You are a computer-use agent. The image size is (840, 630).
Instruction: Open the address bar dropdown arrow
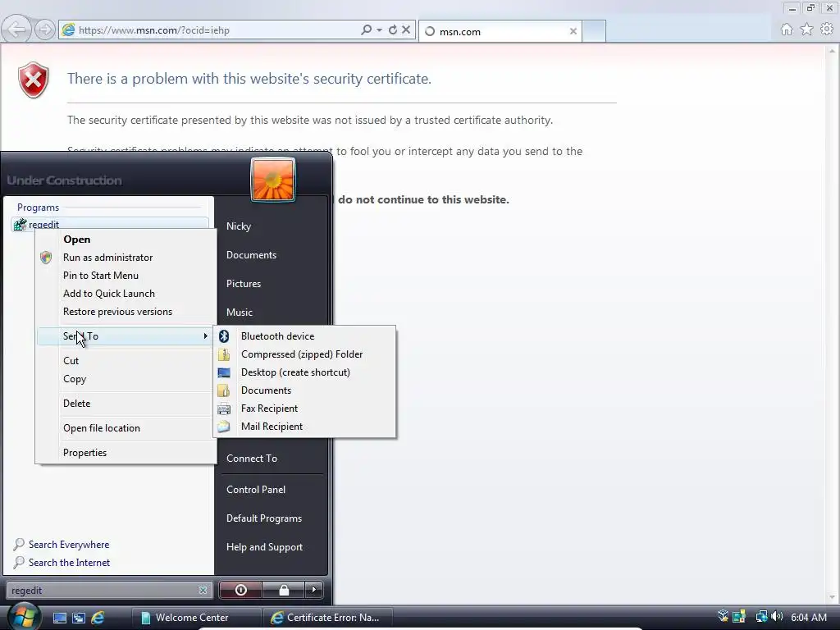pyautogui.click(x=379, y=30)
